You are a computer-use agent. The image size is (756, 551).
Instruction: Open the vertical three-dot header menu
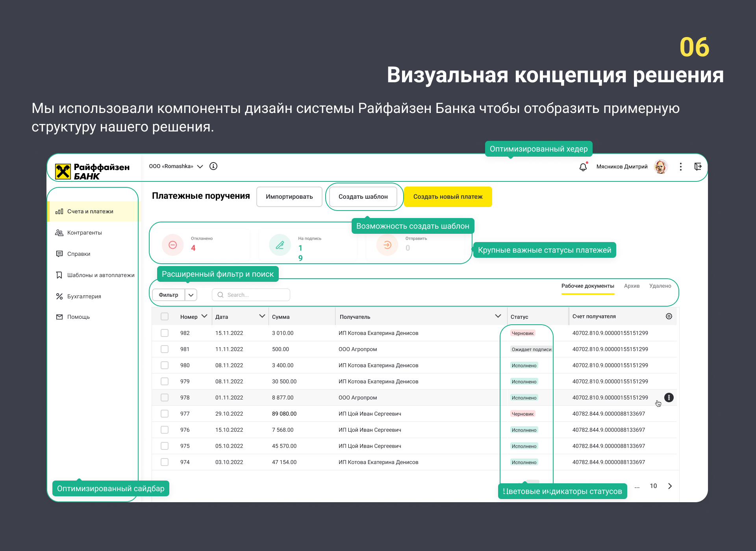click(680, 166)
